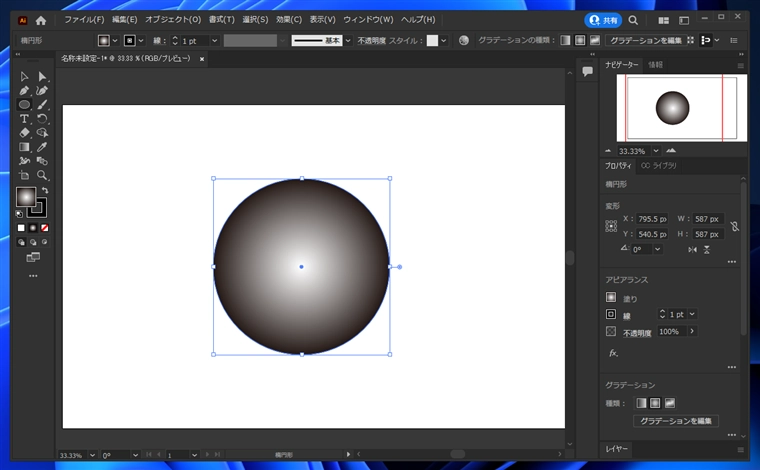Select the Direct Selection tool
This screenshot has width=760, height=470.
(x=42, y=77)
